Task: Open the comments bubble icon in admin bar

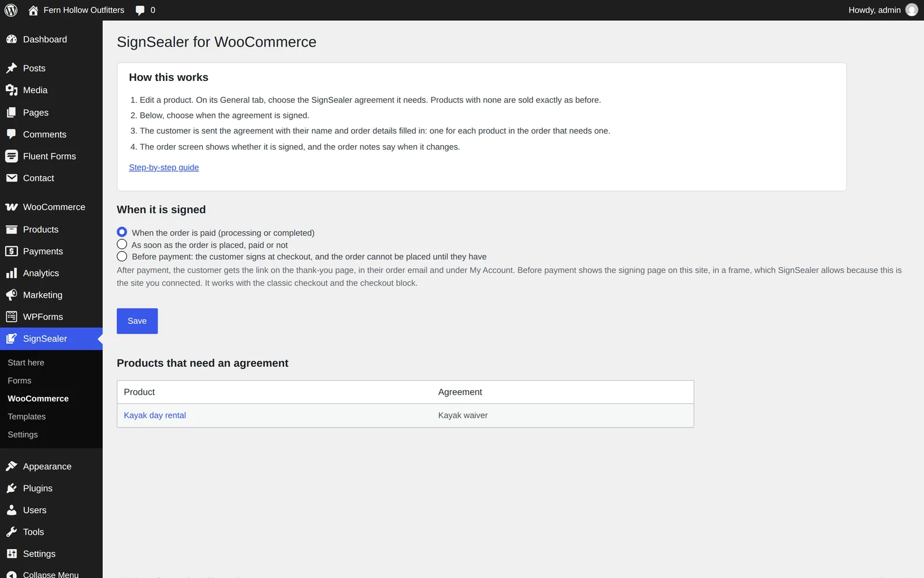Action: tap(140, 10)
